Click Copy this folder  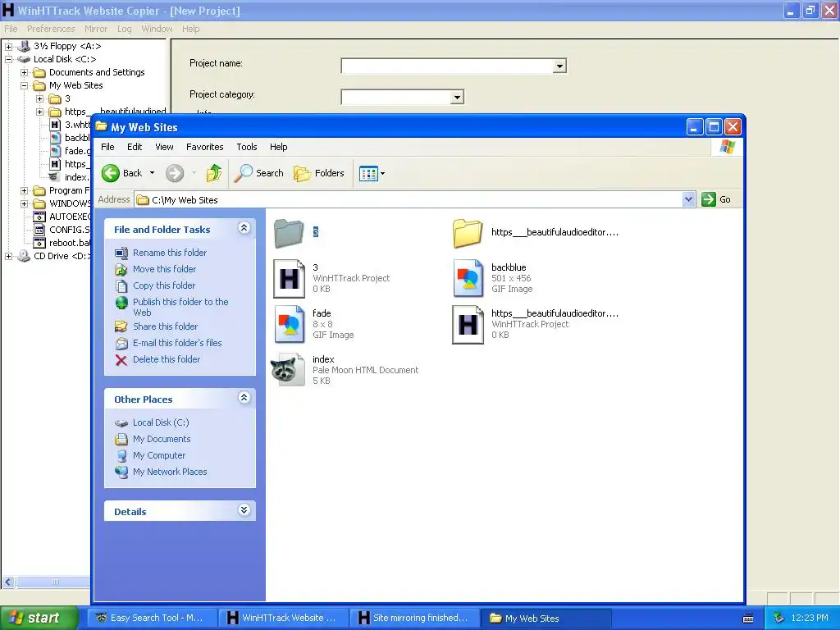(164, 285)
